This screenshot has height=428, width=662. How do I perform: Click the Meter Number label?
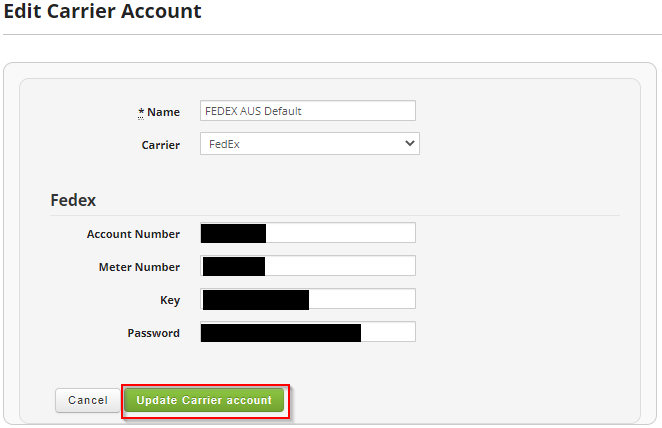pos(139,267)
